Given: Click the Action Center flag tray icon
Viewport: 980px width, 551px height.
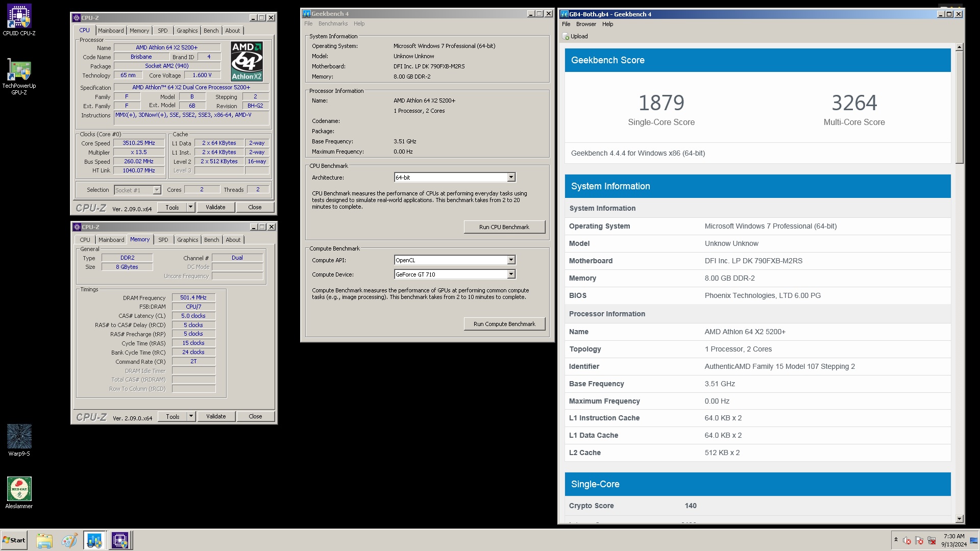Looking at the screenshot, I should pyautogui.click(x=919, y=540).
